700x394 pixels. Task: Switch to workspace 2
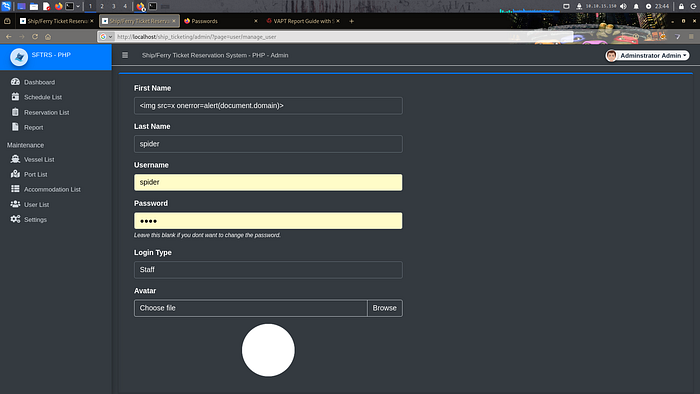point(102,6)
